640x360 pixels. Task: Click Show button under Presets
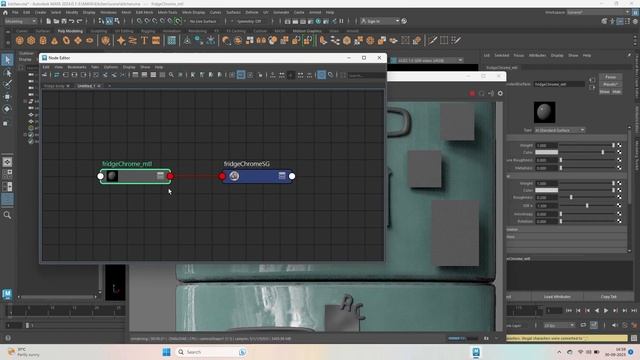click(604, 92)
